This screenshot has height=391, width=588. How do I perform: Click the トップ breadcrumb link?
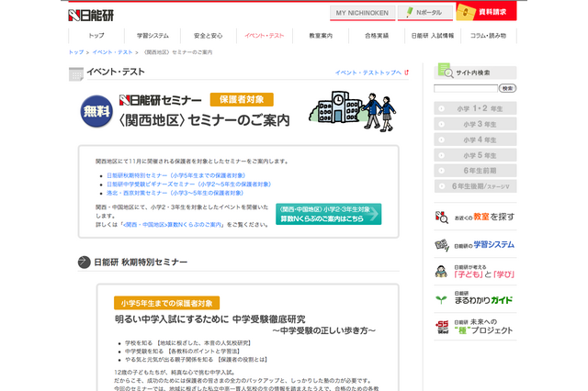pyautogui.click(x=76, y=52)
